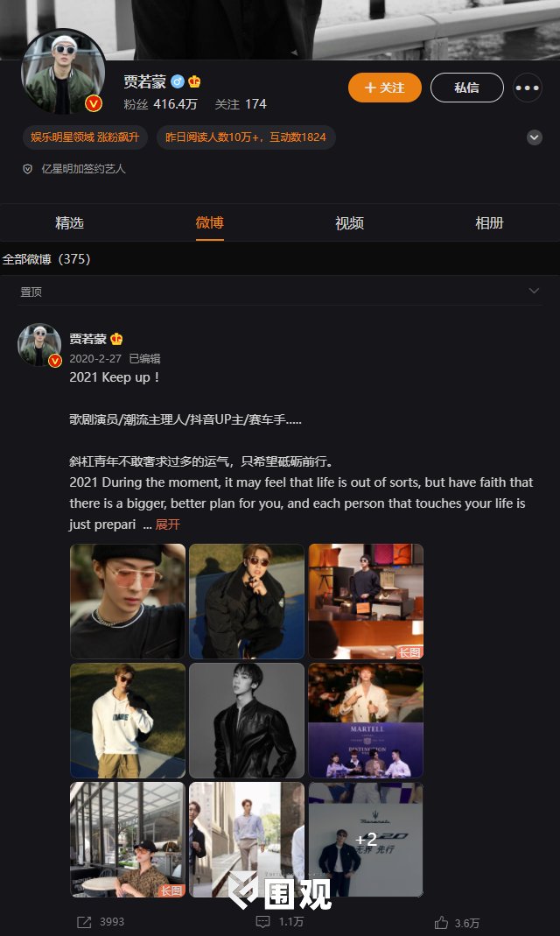Expand profile details with round chevron button
The height and width of the screenshot is (936, 560).
(x=535, y=137)
